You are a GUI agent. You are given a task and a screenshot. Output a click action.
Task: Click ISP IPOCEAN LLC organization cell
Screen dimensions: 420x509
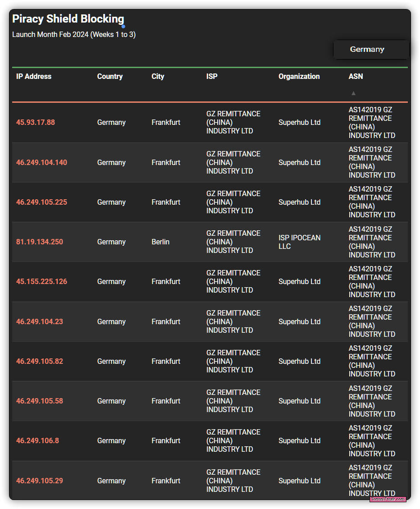(299, 242)
